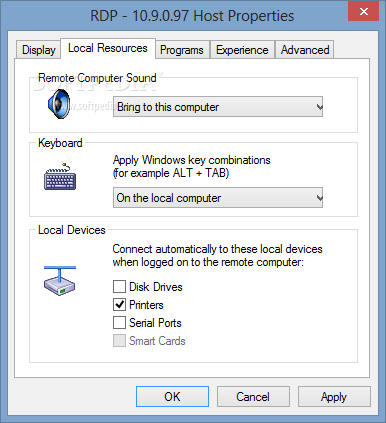The height and width of the screenshot is (423, 386).
Task: Click the speaker icon in Remote Computer Sound
Action: pos(59,104)
